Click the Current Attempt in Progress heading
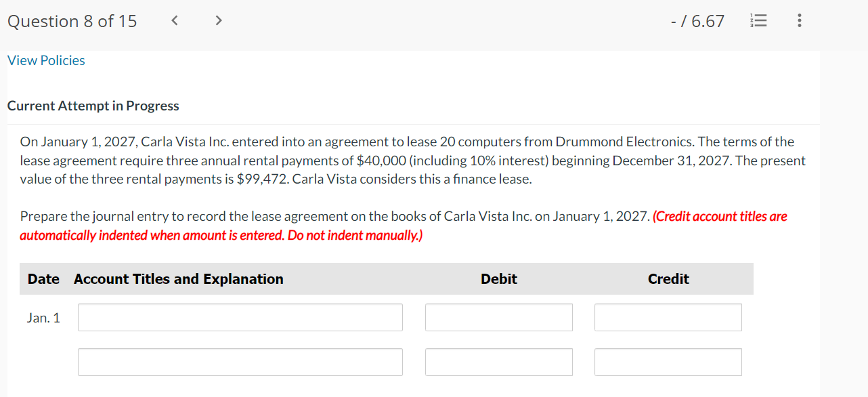 pos(93,106)
